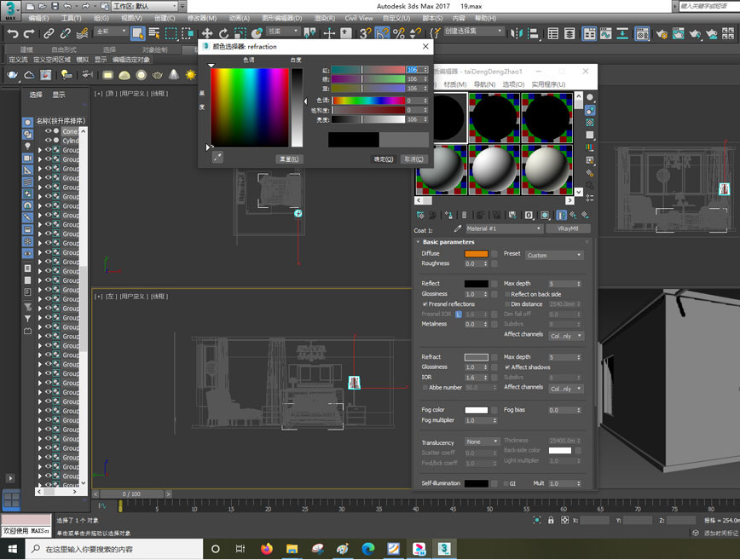Screen dimensions: 740x560
Task: Toggle the Angle Snap tool
Action: point(382,33)
